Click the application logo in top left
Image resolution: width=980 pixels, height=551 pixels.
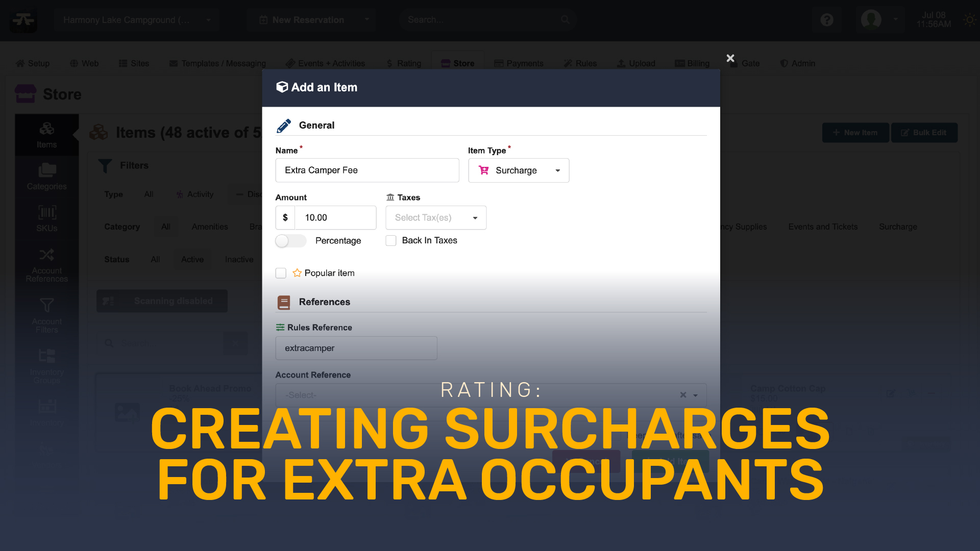tap(23, 20)
